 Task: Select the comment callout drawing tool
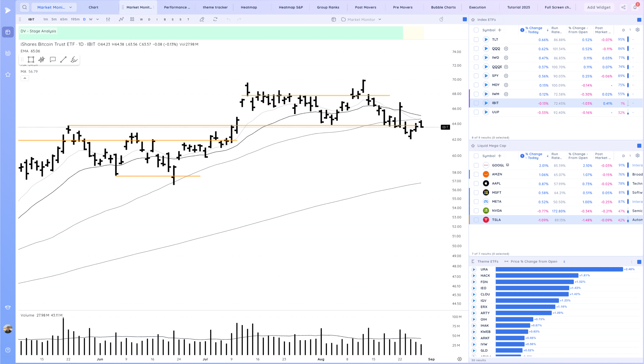pyautogui.click(x=53, y=60)
